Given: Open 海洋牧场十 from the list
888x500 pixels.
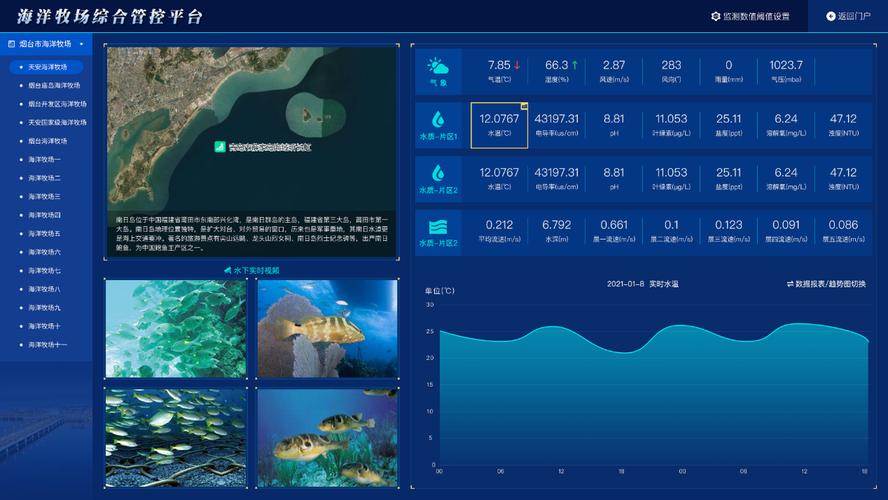Looking at the screenshot, I should click(x=44, y=326).
